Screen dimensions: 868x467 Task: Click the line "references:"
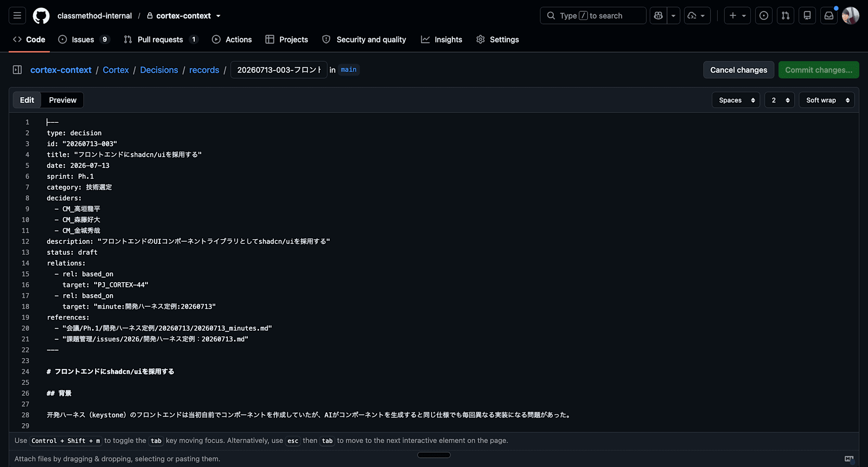(x=68, y=317)
